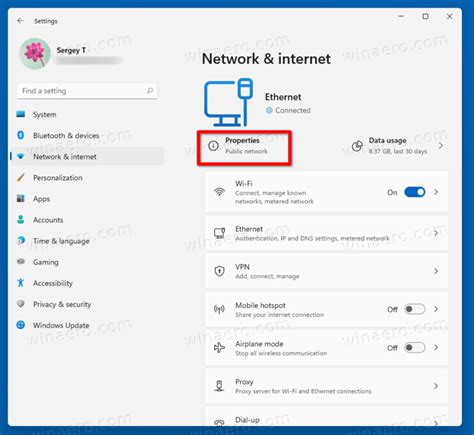Click the VPN shield icon
The width and height of the screenshot is (474, 435).
tap(219, 271)
